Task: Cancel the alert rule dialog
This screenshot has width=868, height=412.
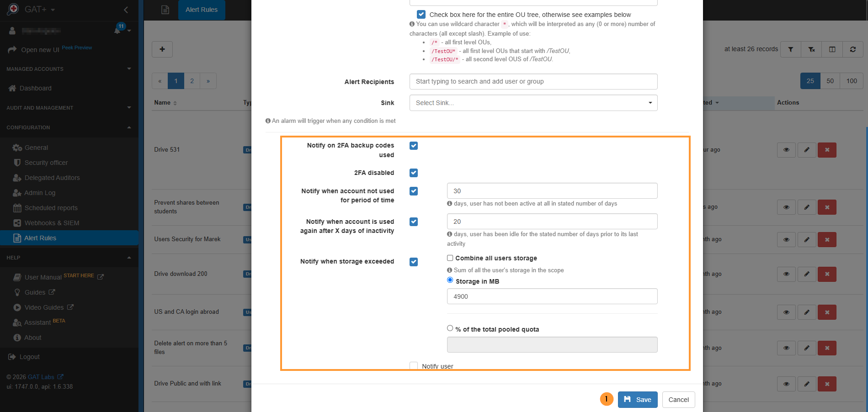Action: tap(678, 400)
